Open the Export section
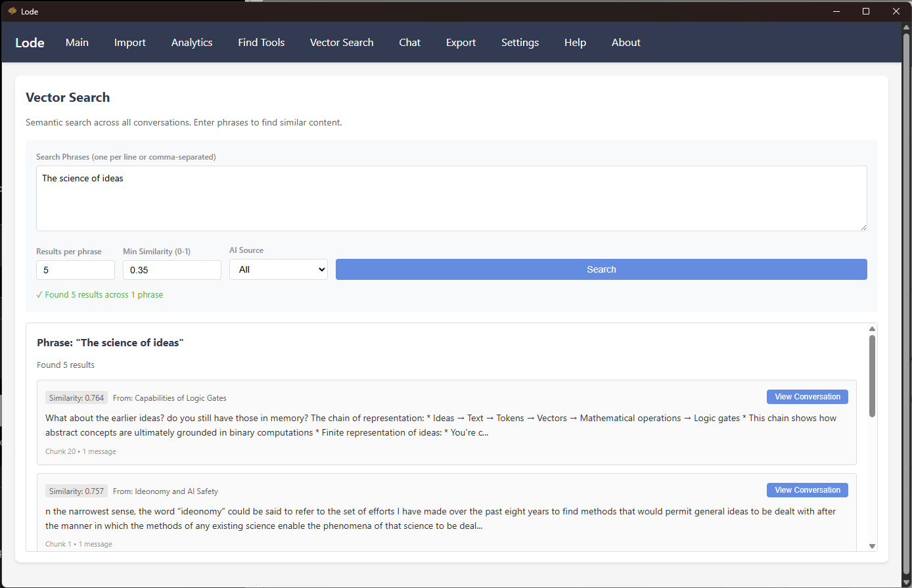 click(461, 42)
